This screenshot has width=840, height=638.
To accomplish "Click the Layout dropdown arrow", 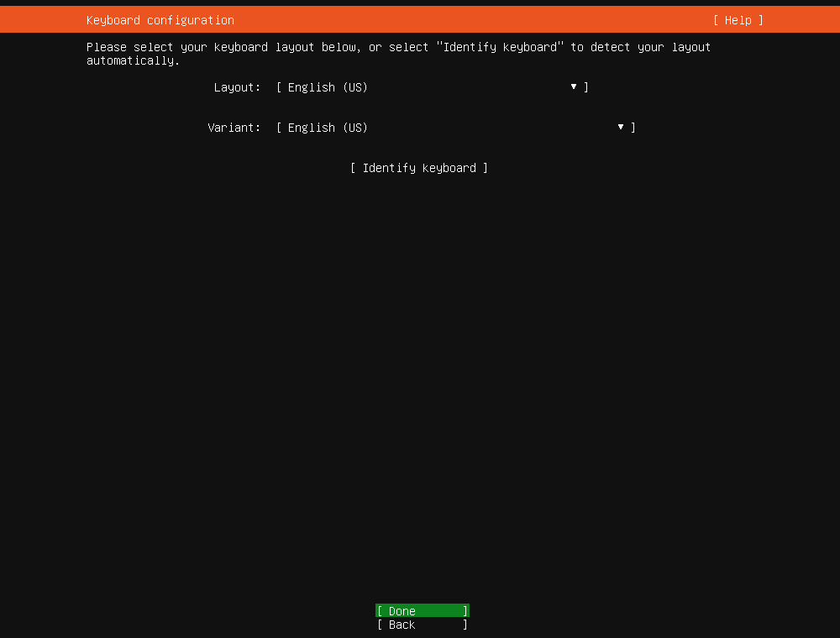I will [573, 86].
